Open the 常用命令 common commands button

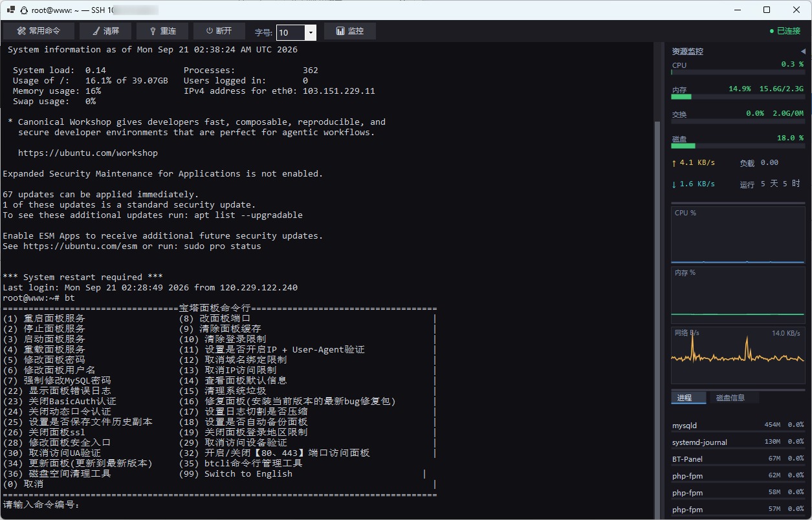tap(39, 31)
